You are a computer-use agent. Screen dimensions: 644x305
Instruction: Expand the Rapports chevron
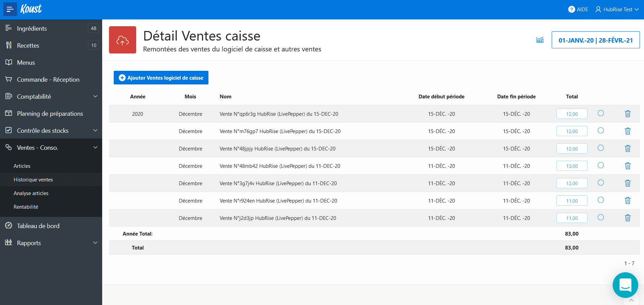(x=95, y=243)
